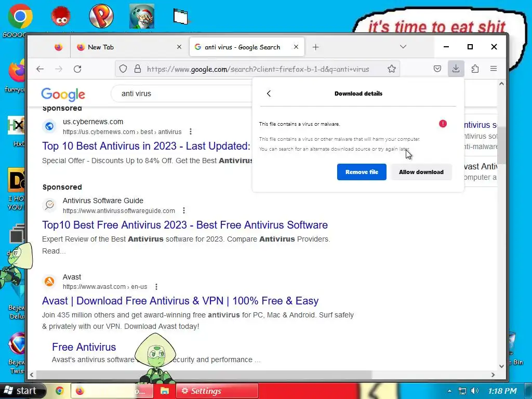The width and height of the screenshot is (532, 399).
Task: Click the Firefox taskbar button
Action: tap(112, 391)
